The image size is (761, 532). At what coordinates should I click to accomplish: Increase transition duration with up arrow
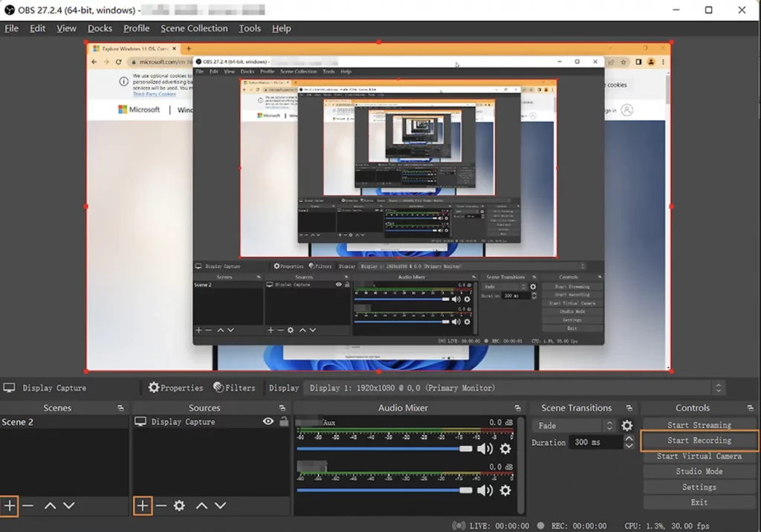[629, 438]
